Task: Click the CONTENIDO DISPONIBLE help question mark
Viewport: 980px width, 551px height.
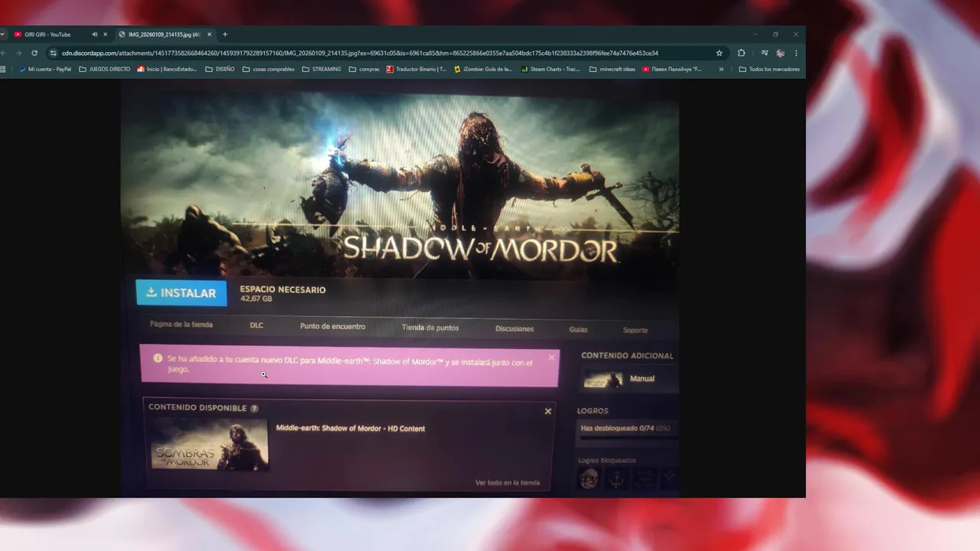Action: tap(254, 408)
